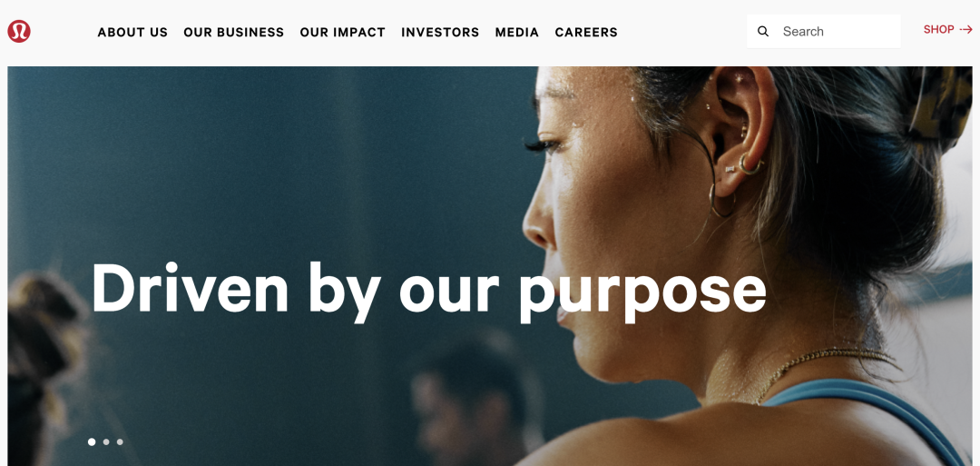This screenshot has width=980, height=466.
Task: Select the first carousel slide dot
Action: [x=92, y=441]
